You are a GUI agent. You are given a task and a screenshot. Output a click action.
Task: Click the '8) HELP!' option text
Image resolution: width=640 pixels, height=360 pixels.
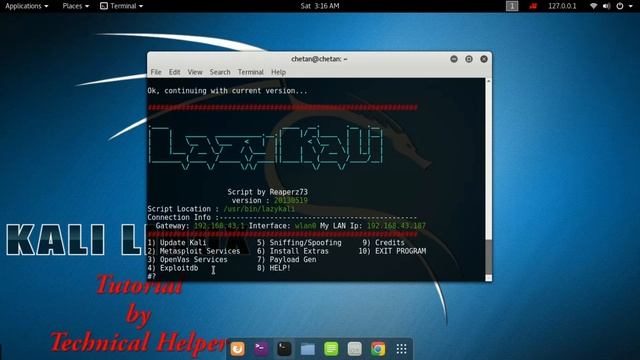[x=274, y=268]
